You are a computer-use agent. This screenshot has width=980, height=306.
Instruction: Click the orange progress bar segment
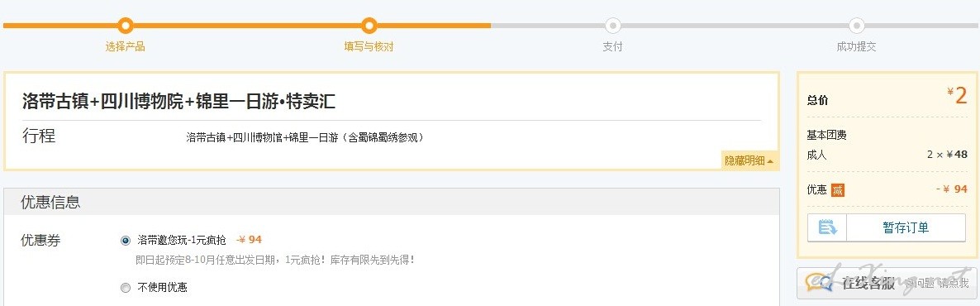247,26
